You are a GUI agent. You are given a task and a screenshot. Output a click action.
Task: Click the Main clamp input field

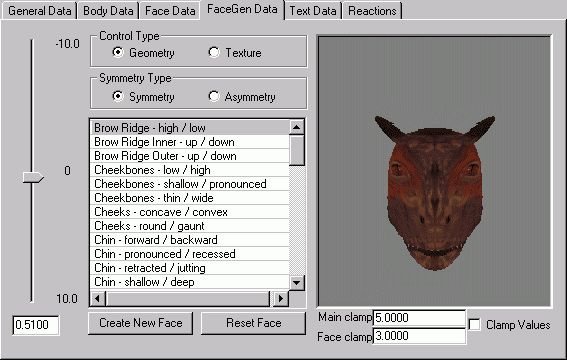(419, 318)
